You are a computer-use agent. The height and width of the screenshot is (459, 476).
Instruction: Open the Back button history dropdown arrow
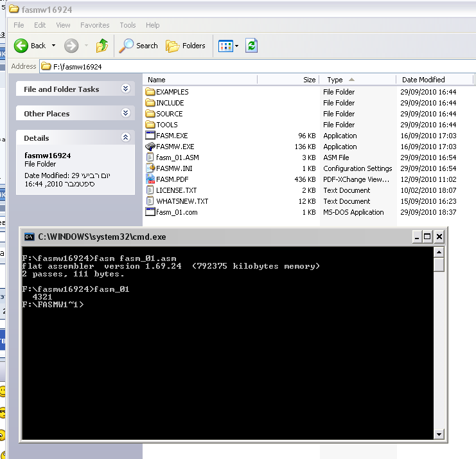(x=54, y=46)
